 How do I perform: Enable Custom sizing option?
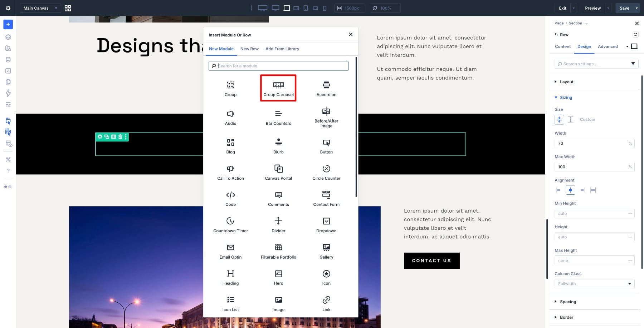[x=587, y=119]
